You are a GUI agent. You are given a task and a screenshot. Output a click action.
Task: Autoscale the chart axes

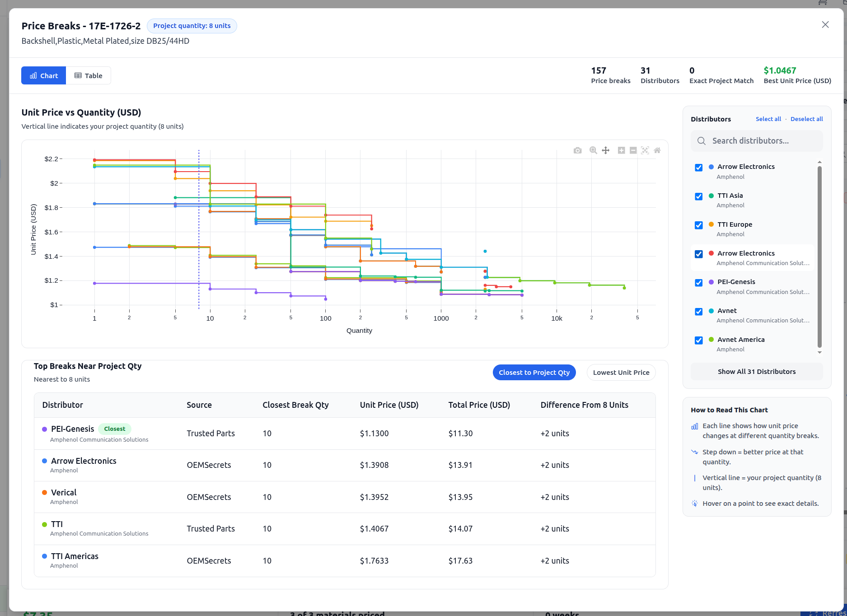(x=645, y=150)
